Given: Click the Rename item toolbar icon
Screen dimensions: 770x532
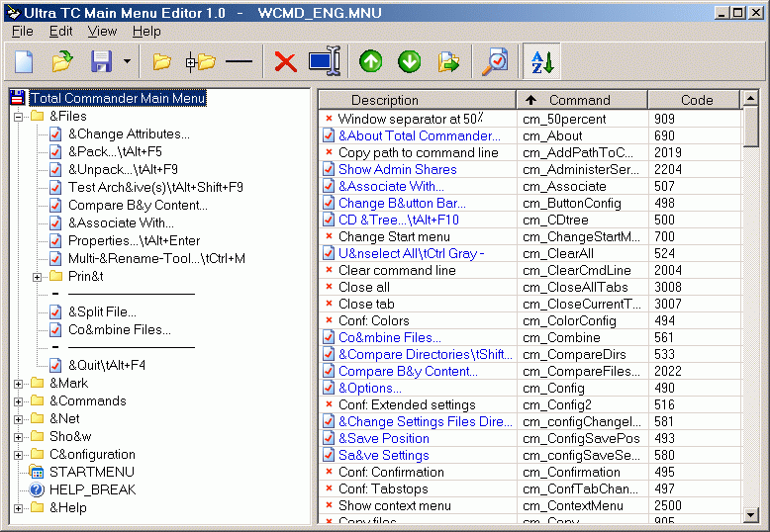Looking at the screenshot, I should [324, 62].
